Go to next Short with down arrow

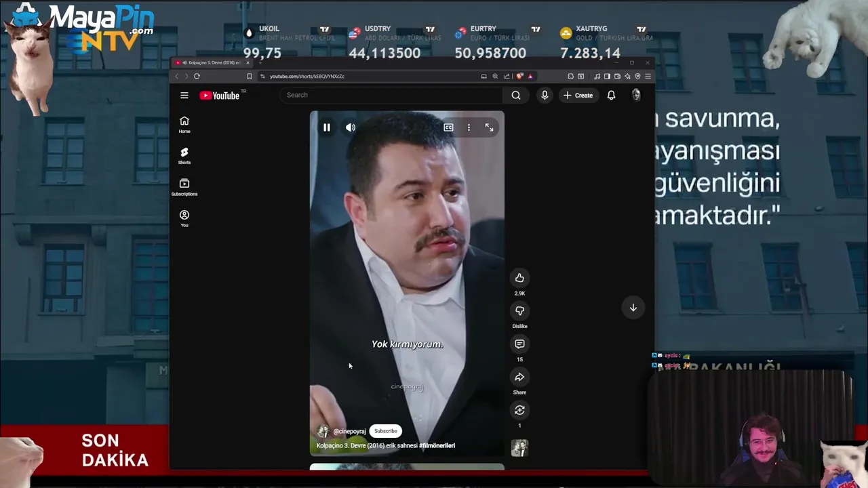point(633,308)
